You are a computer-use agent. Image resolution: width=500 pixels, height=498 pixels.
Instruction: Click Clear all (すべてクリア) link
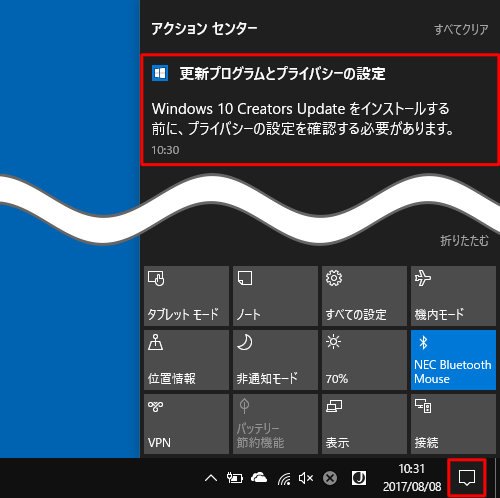pyautogui.click(x=461, y=30)
